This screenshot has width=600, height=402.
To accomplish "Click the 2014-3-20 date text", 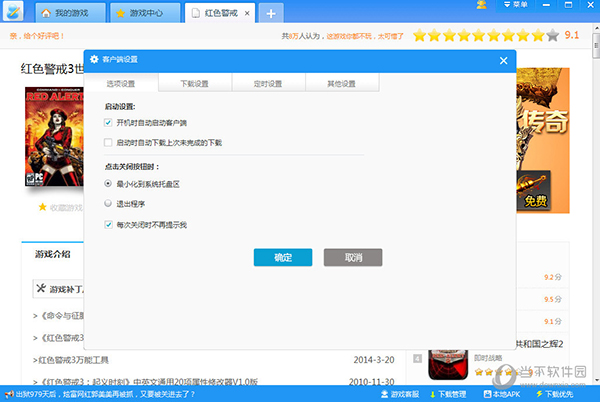I will coord(374,360).
